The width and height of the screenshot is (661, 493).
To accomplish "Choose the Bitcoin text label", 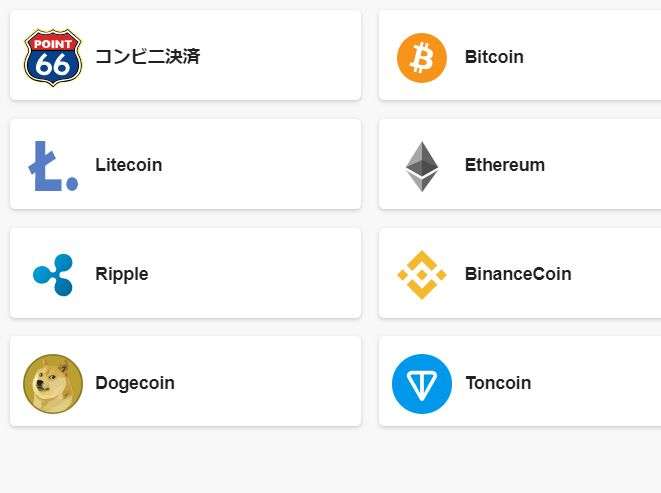I will (494, 57).
